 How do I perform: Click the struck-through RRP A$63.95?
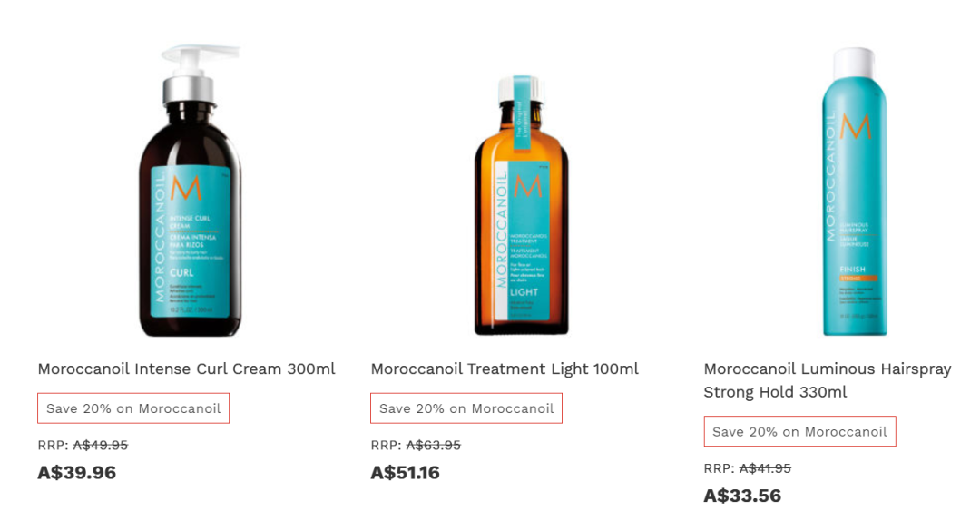point(433,446)
